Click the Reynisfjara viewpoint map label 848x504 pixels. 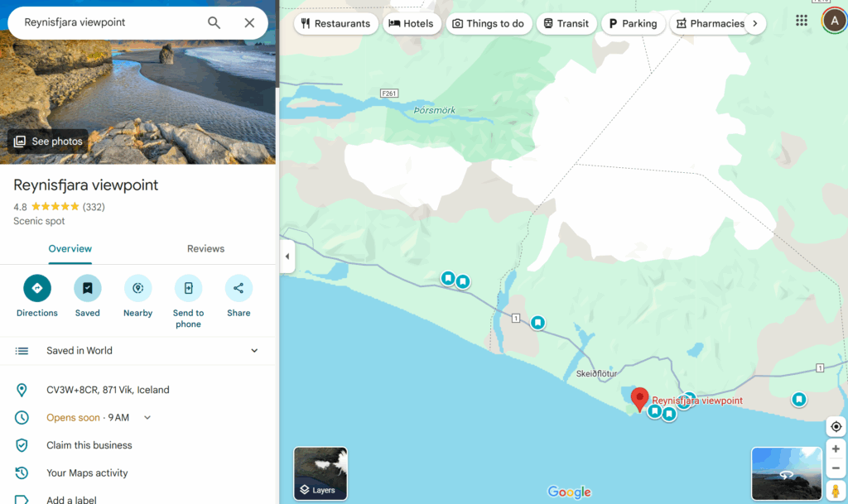(x=697, y=401)
